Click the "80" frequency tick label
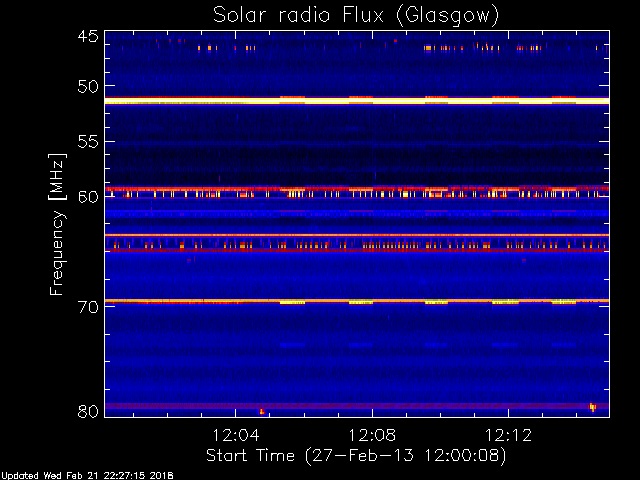The image size is (640, 480). pyautogui.click(x=88, y=411)
